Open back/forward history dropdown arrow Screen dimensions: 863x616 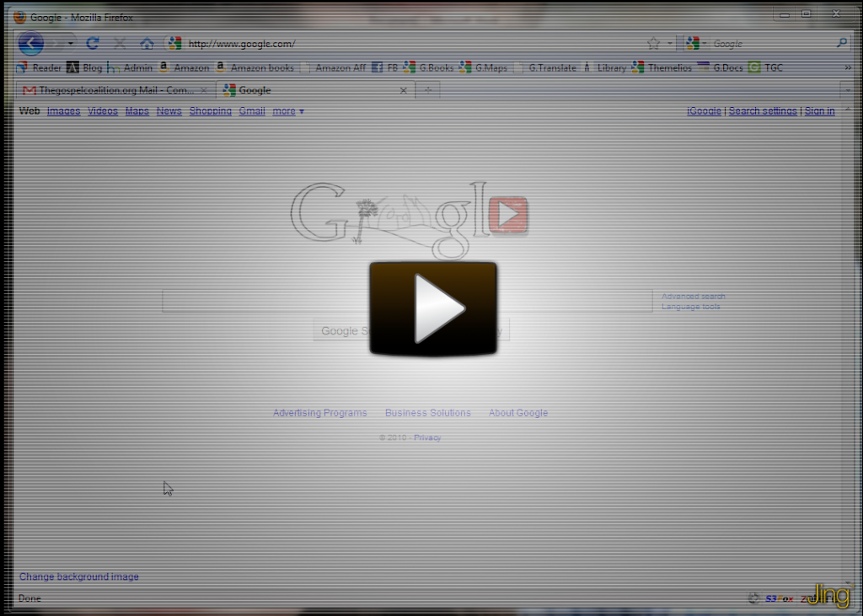tap(71, 44)
